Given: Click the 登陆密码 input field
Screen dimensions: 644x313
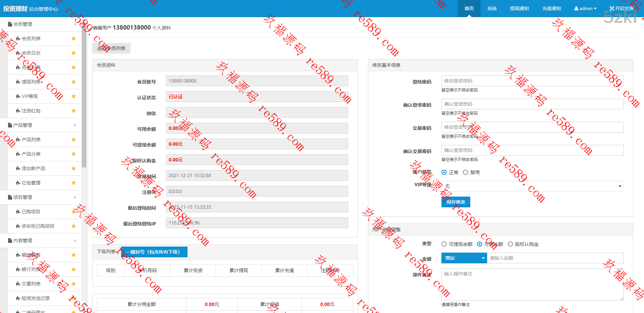Looking at the screenshot, I should (532, 81).
